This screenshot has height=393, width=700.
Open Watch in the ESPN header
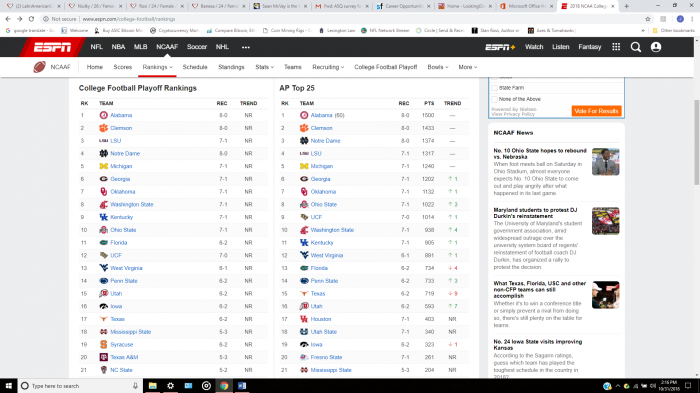click(x=534, y=47)
